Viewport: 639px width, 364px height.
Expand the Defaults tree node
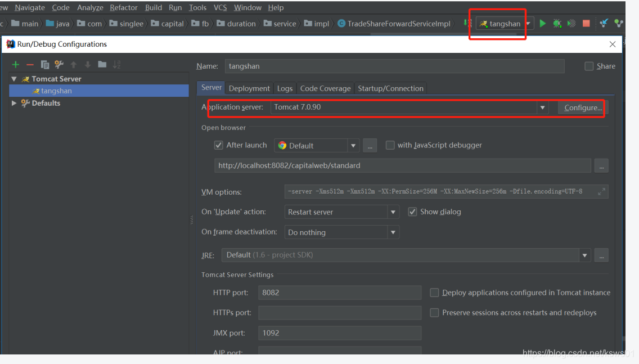coord(14,103)
